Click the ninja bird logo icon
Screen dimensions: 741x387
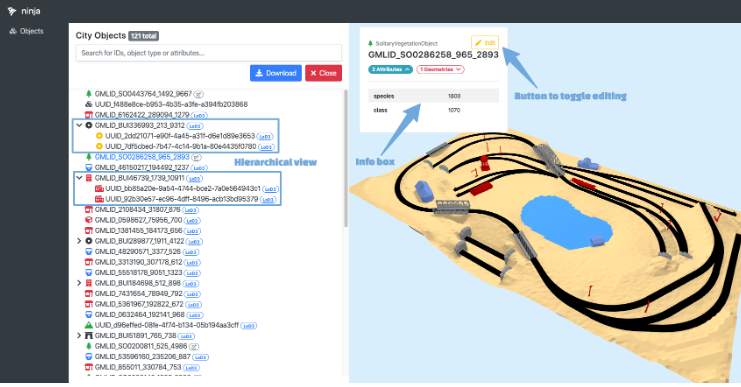click(12, 11)
